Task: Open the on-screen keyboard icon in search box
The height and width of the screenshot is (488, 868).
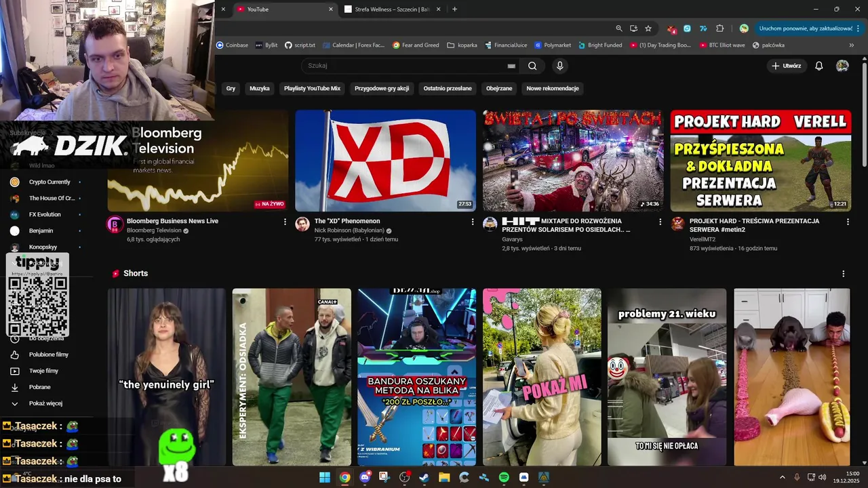Action: tap(511, 66)
